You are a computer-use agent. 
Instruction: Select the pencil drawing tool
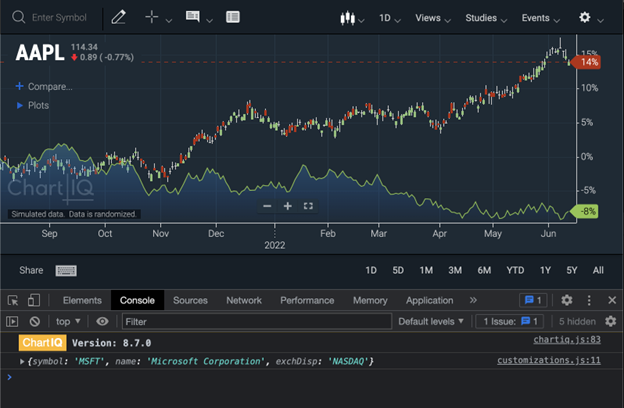(x=118, y=17)
